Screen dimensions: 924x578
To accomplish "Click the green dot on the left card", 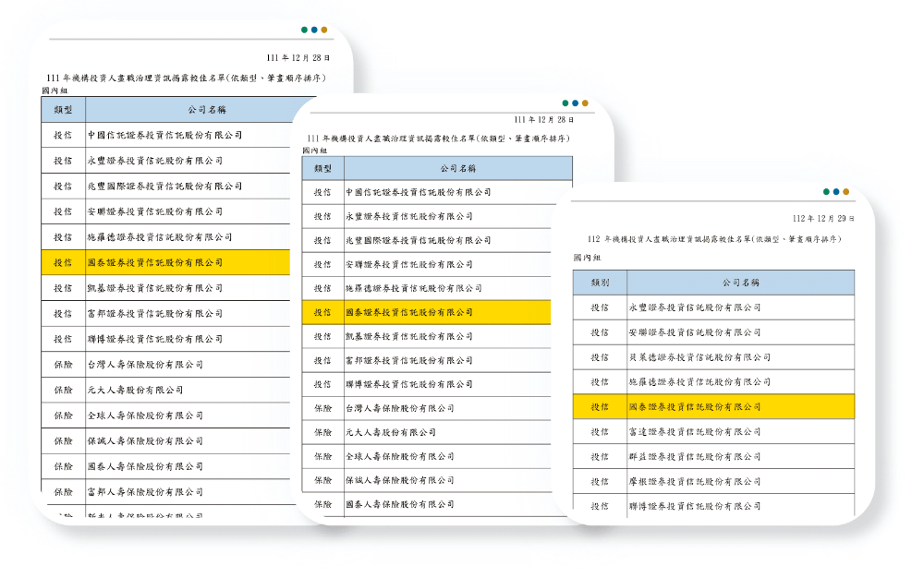I will [x=305, y=30].
